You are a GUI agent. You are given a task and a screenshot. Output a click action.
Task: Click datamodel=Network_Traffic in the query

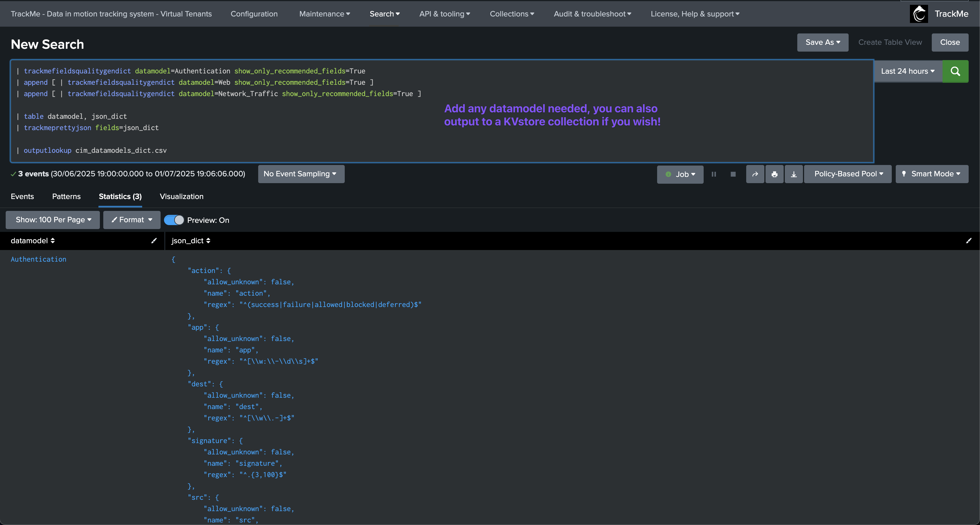(x=228, y=94)
